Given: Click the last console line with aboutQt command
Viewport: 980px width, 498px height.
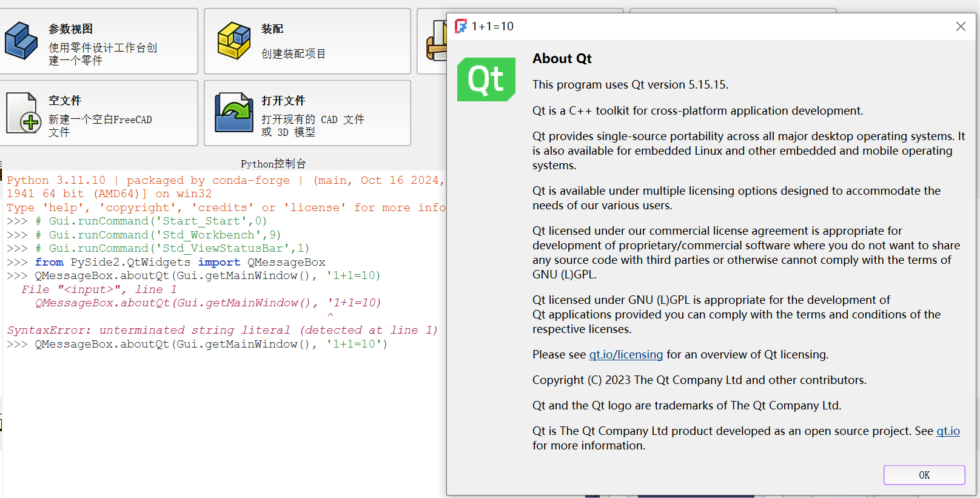Looking at the screenshot, I should click(x=197, y=344).
